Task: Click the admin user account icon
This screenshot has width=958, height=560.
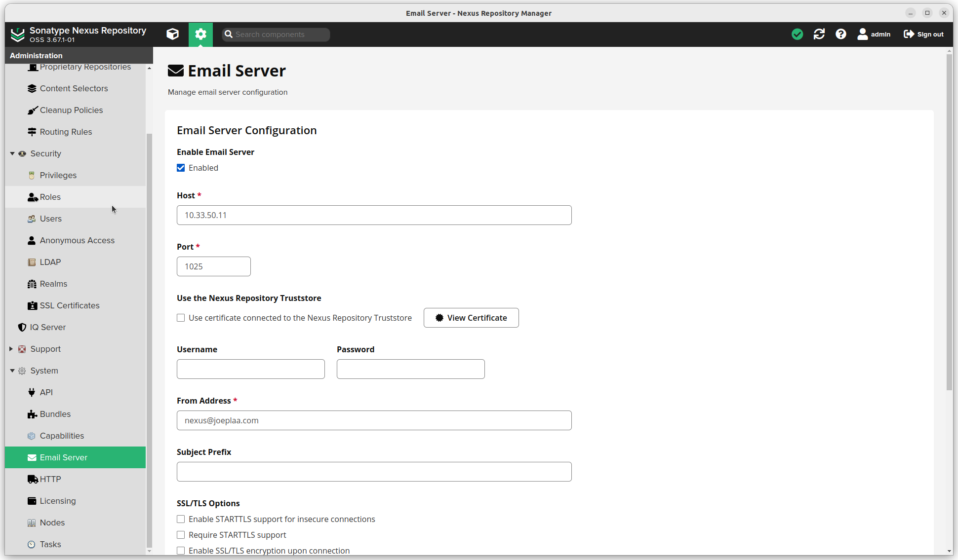Action: pyautogui.click(x=863, y=34)
